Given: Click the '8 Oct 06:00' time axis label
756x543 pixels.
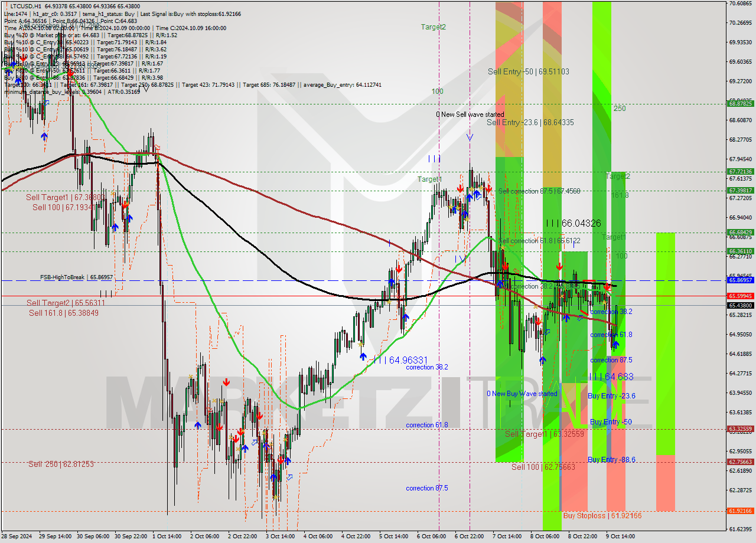Looking at the screenshot, I should coord(545,537).
